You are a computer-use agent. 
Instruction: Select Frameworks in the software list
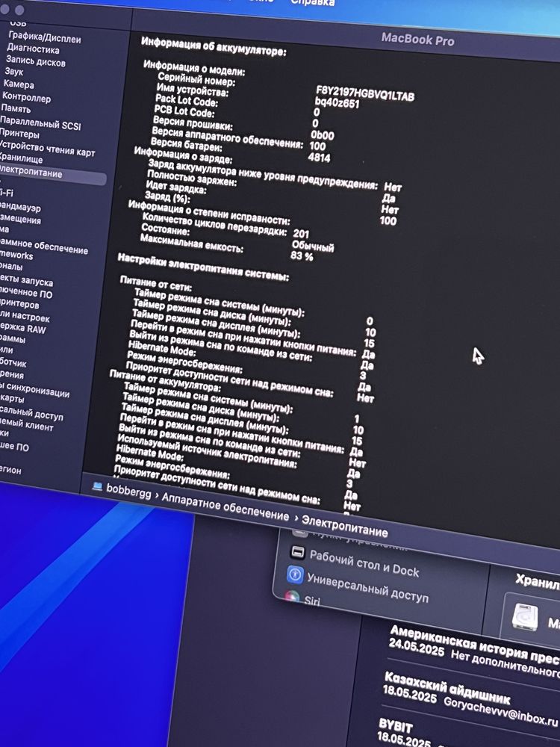pyautogui.click(x=16, y=255)
